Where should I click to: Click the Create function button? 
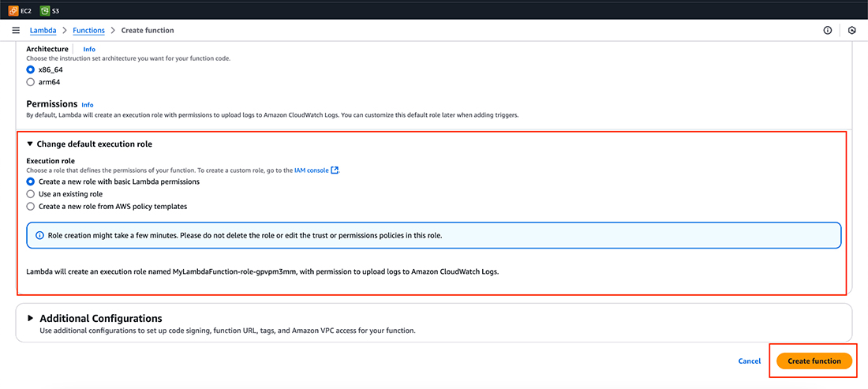814,361
